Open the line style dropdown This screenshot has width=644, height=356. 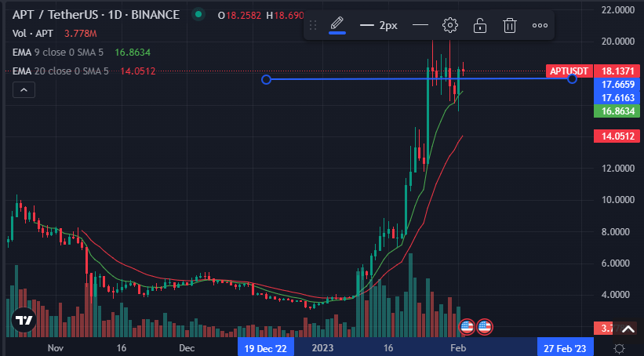pyautogui.click(x=420, y=25)
